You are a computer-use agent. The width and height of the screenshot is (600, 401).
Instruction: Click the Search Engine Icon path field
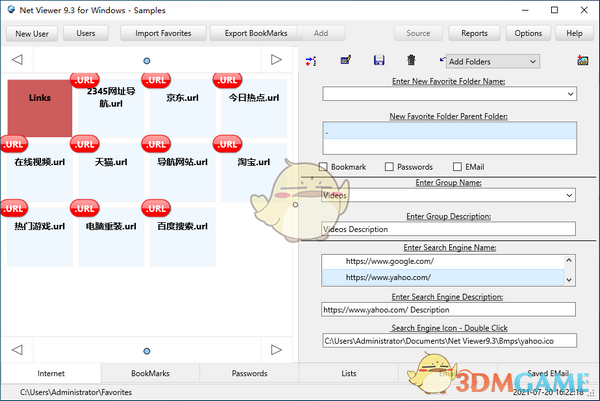point(449,341)
